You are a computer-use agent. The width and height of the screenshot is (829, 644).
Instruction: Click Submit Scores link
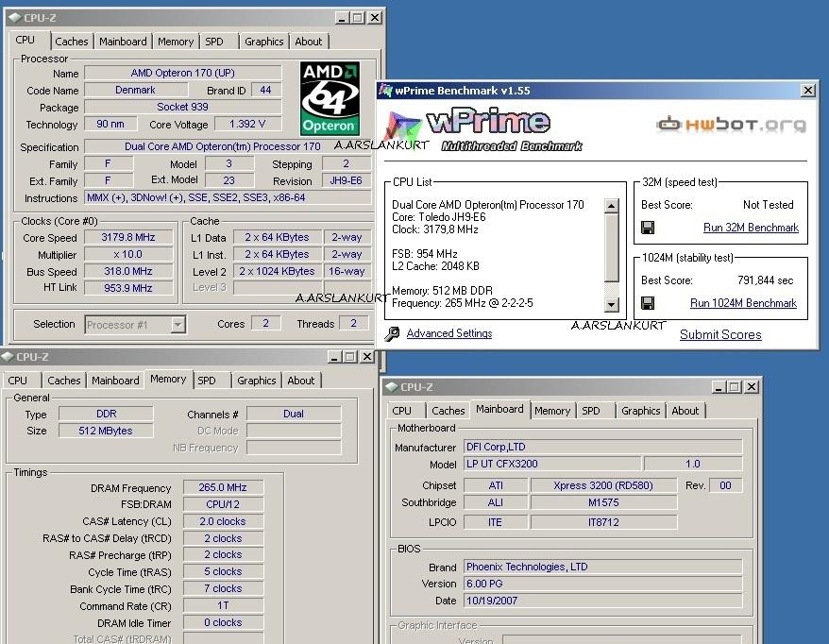[x=720, y=334]
